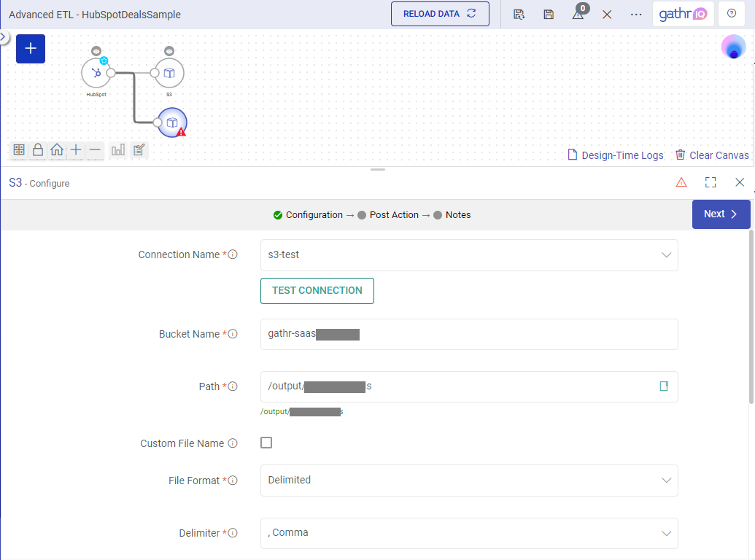The height and width of the screenshot is (560, 755).
Task: Go to the Post Action step
Action: [x=394, y=215]
